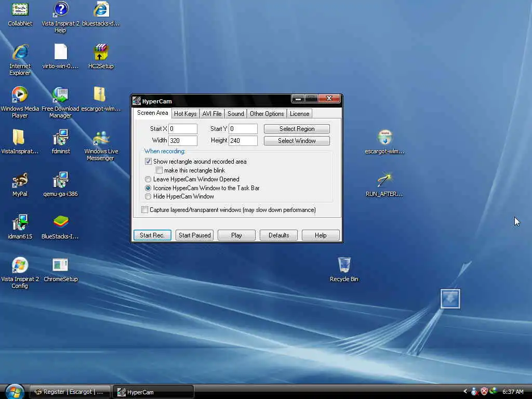Close the HyperCam window
This screenshot has height=399, width=532.
click(x=329, y=98)
